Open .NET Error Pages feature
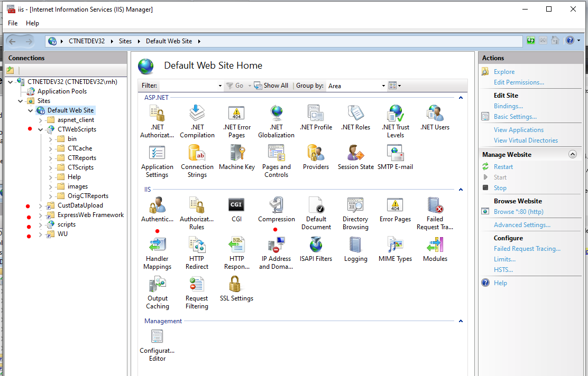588x376 pixels. click(x=236, y=121)
